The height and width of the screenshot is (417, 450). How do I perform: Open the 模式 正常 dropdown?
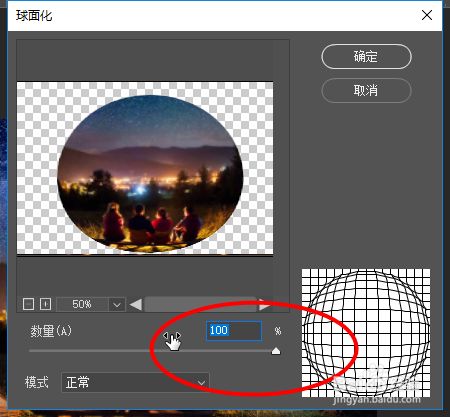point(135,382)
